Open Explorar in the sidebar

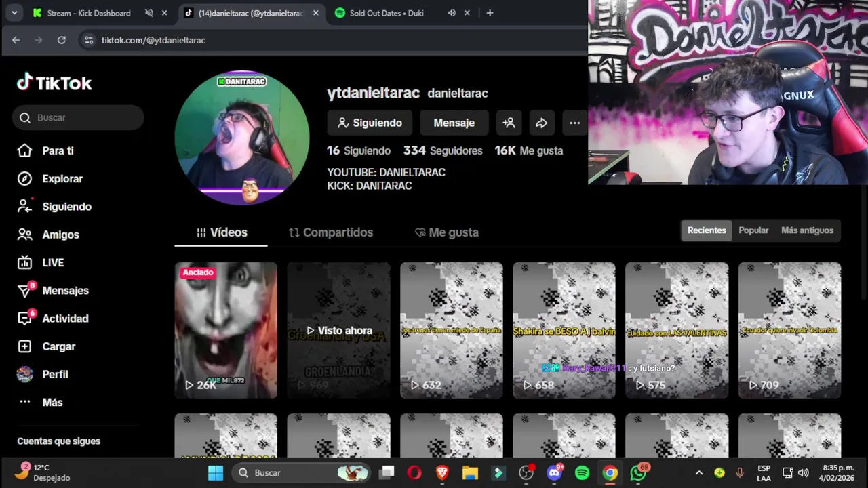[x=50, y=179]
